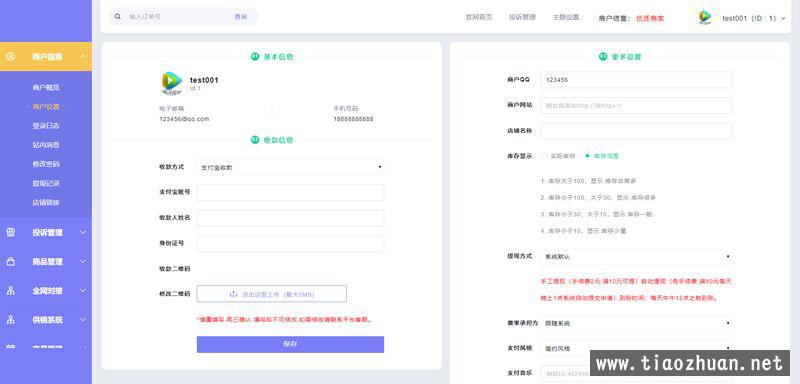Click the 全网对接 network icon in the sidebar
The height and width of the screenshot is (384, 800).
11,291
